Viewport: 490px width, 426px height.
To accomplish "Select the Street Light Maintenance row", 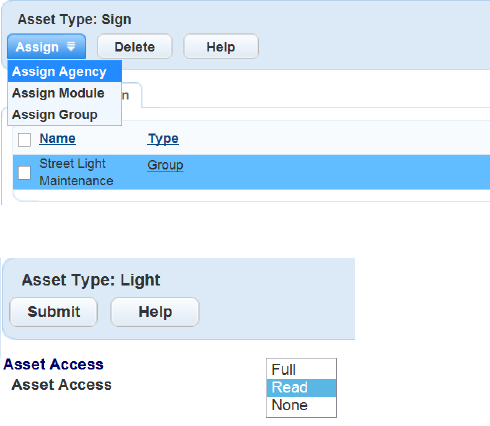I will pyautogui.click(x=251, y=172).
